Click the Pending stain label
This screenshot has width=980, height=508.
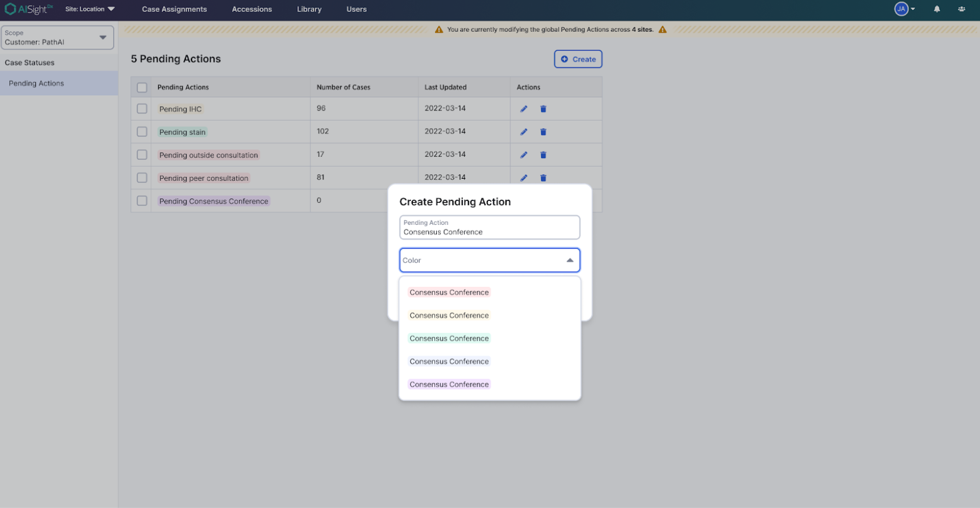coord(182,132)
